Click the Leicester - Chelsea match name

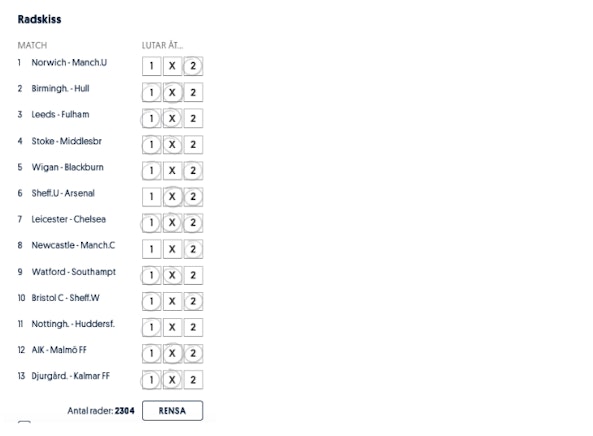[68, 219]
